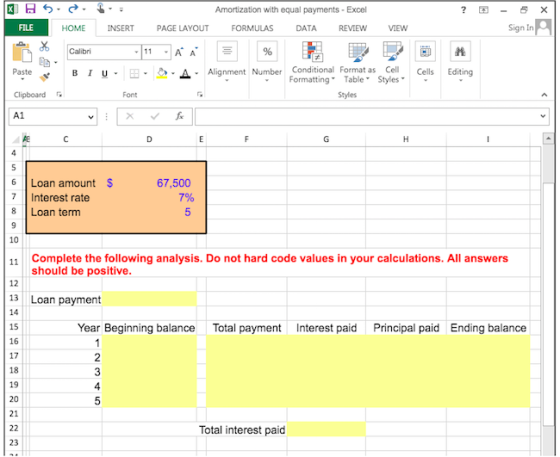The height and width of the screenshot is (457, 560).
Task: Select the Loan payment cell D13
Action: [149, 299]
